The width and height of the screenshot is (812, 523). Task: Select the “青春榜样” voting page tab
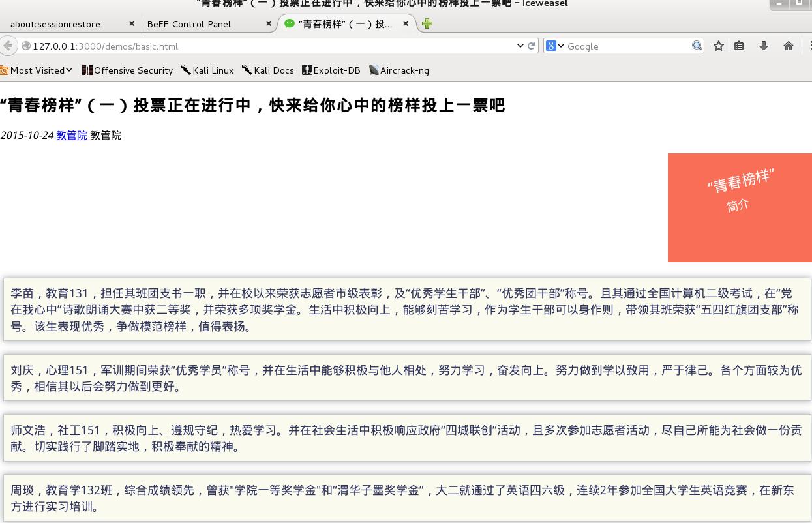coord(346,24)
